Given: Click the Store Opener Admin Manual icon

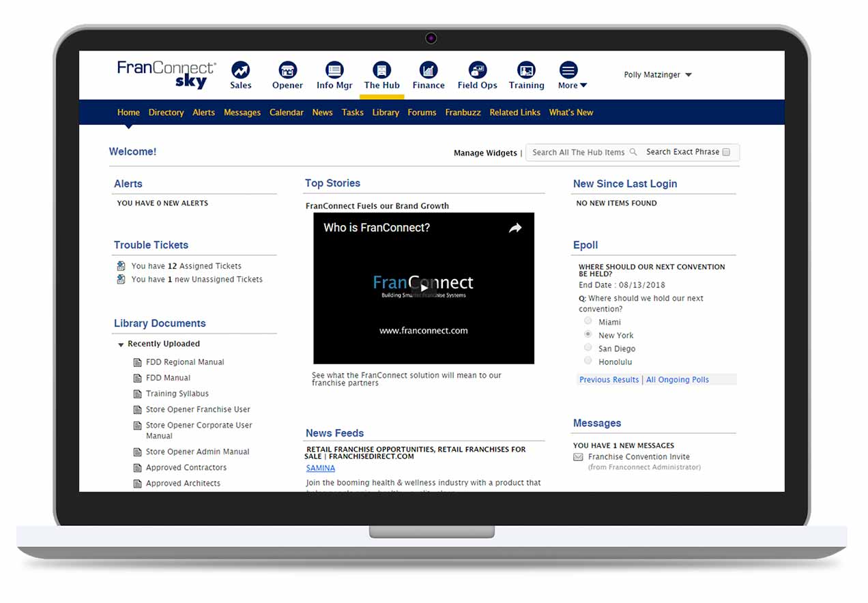Looking at the screenshot, I should [137, 452].
